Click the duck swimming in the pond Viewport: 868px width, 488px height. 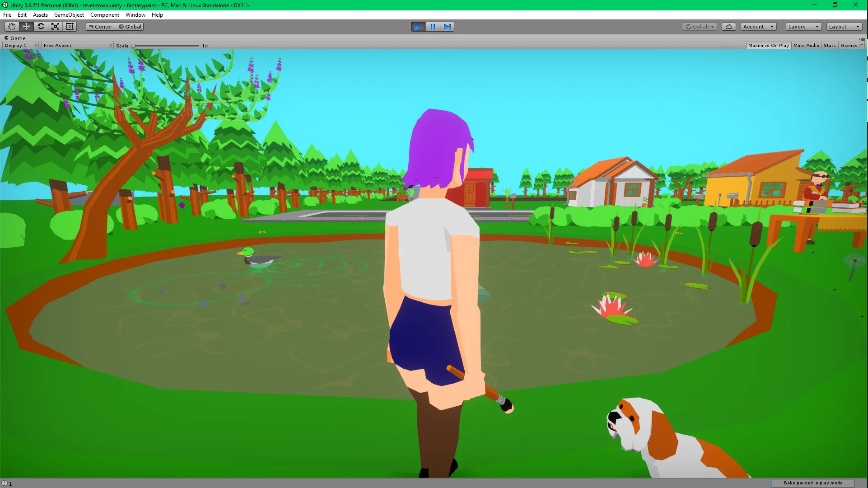pos(258,258)
